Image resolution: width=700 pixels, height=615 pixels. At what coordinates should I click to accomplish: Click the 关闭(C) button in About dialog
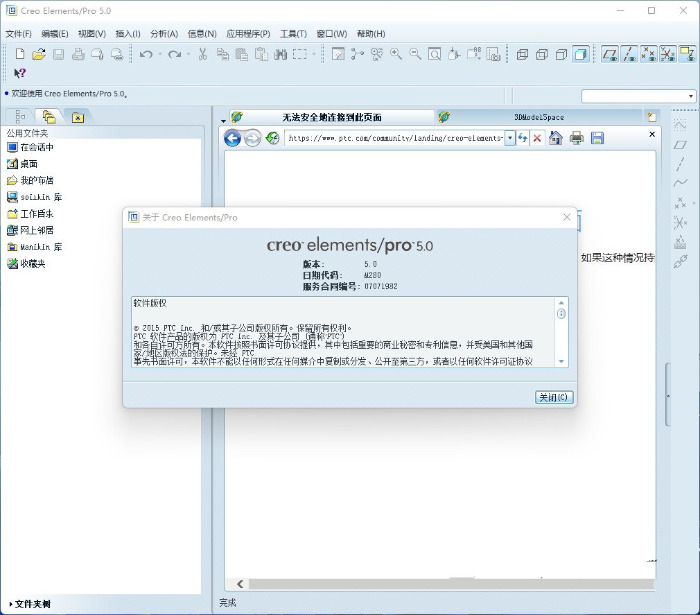point(554,397)
